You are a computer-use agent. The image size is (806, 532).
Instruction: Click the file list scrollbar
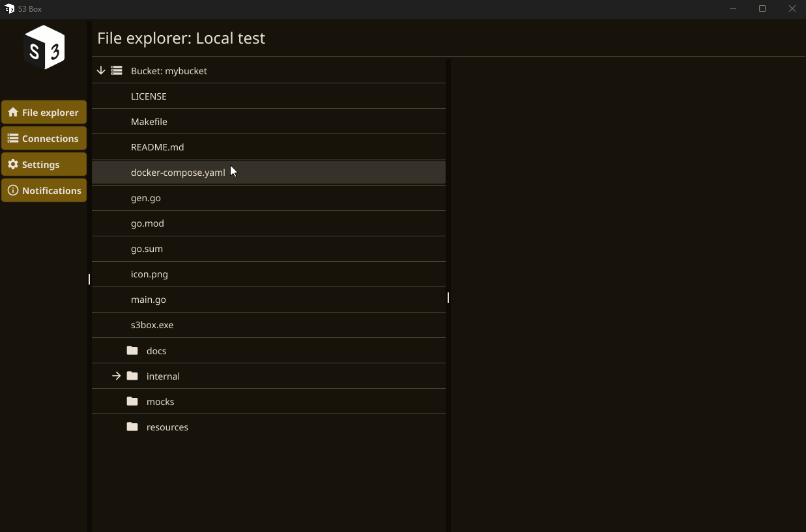[x=448, y=298]
